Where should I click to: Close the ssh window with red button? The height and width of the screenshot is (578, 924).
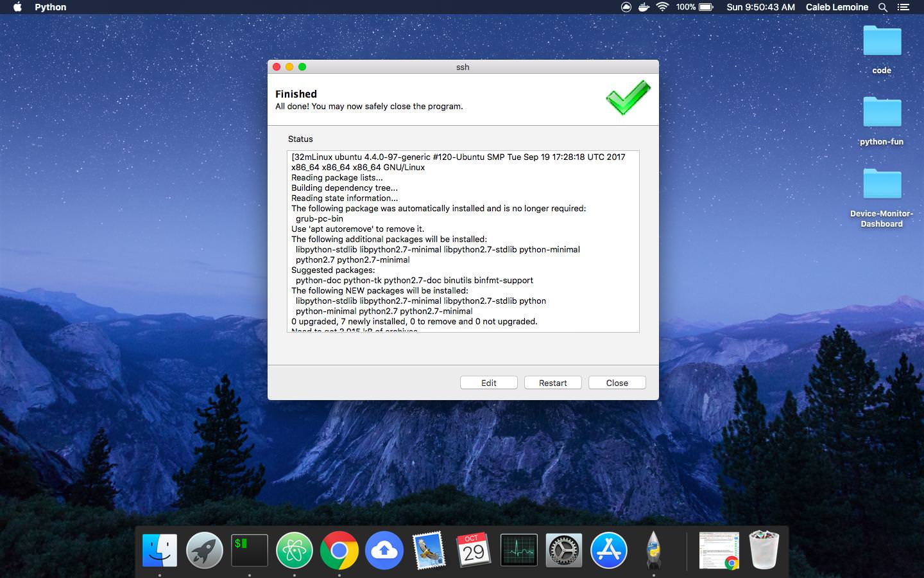277,67
